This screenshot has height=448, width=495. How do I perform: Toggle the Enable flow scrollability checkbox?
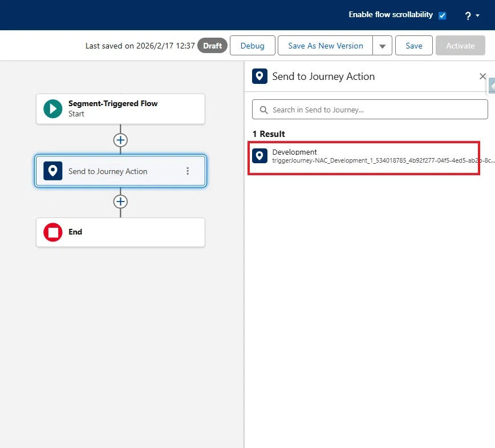click(x=443, y=15)
